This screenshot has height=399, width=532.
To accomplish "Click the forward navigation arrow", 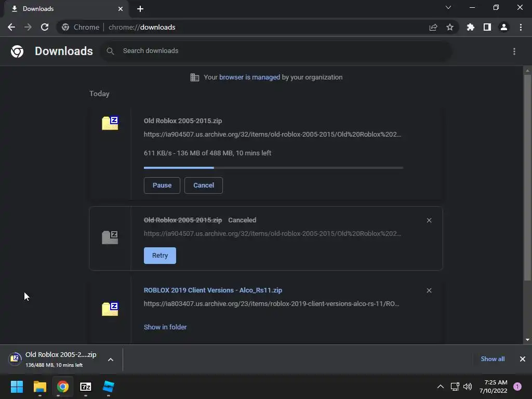I will [28, 27].
